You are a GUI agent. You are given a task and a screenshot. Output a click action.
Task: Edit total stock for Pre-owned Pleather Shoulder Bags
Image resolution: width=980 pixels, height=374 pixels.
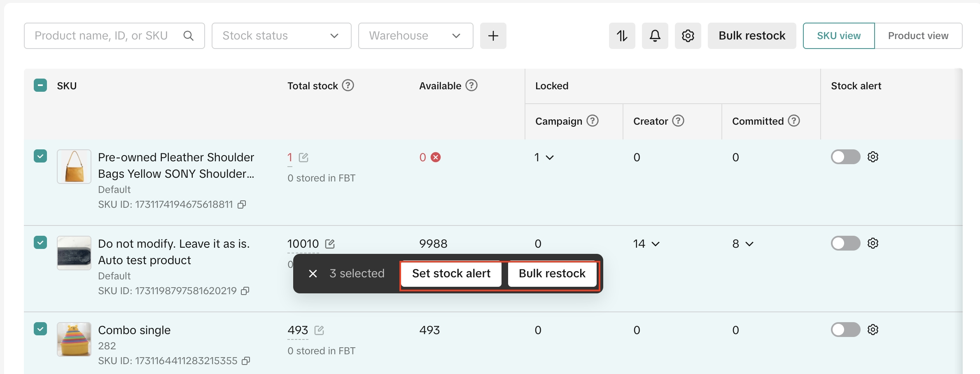303,158
